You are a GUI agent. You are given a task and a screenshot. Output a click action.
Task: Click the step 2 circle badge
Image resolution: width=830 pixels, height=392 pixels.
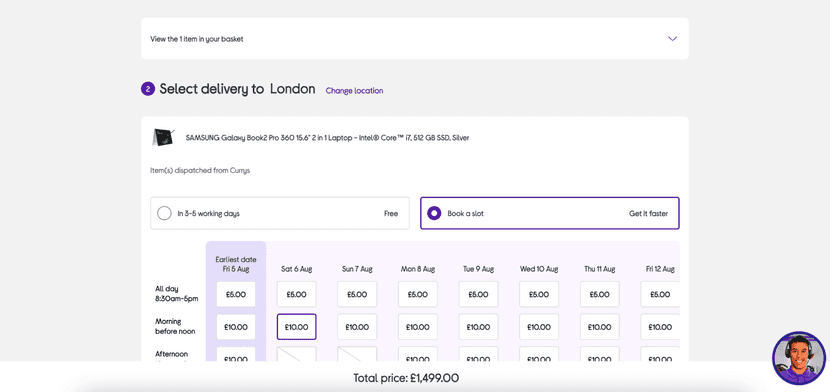point(148,89)
